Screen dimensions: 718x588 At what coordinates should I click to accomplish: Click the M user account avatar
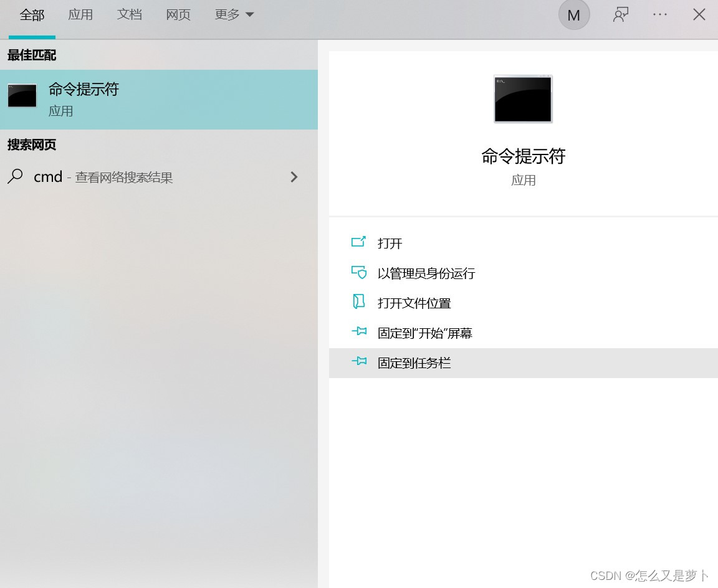[x=574, y=15]
